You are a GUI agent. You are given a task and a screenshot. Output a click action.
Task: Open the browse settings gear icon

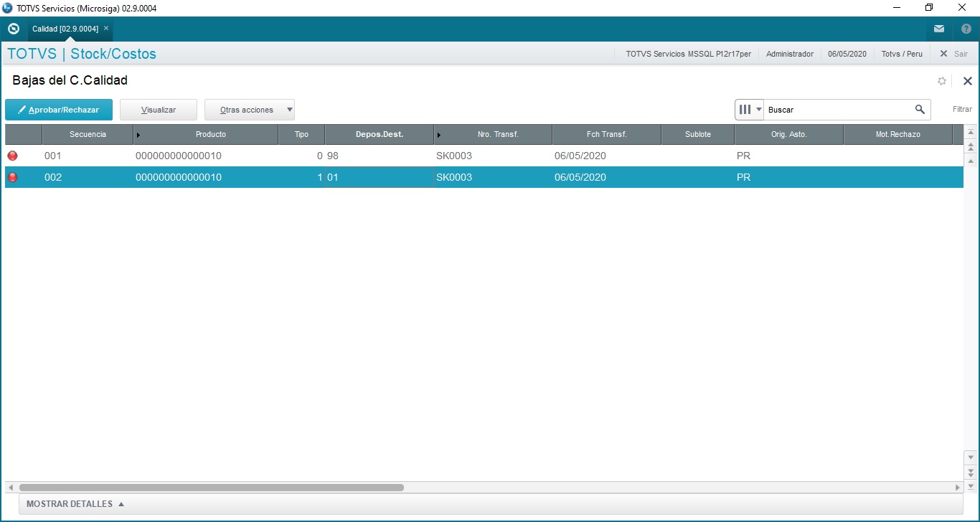942,81
